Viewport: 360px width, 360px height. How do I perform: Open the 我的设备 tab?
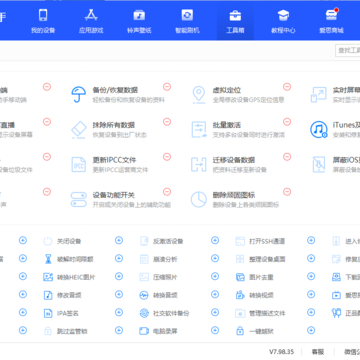click(x=43, y=21)
